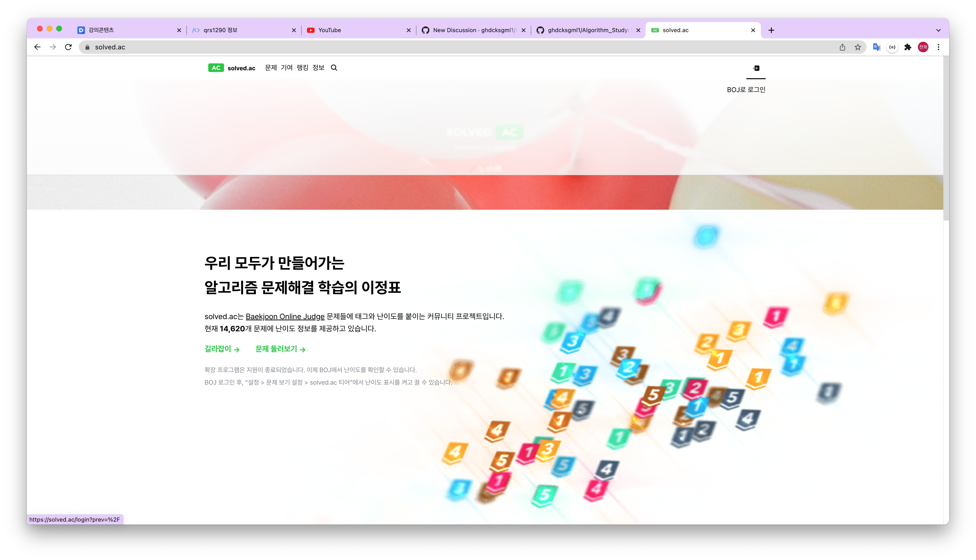Viewport: 976px width, 560px height.
Task: Open the solved.ac search icon
Action: [334, 68]
